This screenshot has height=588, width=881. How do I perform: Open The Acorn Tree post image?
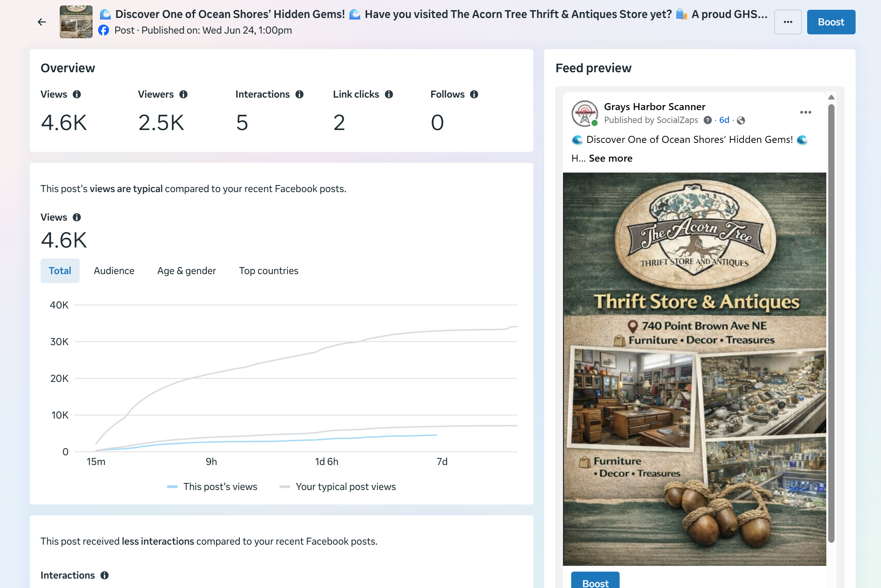tap(695, 369)
